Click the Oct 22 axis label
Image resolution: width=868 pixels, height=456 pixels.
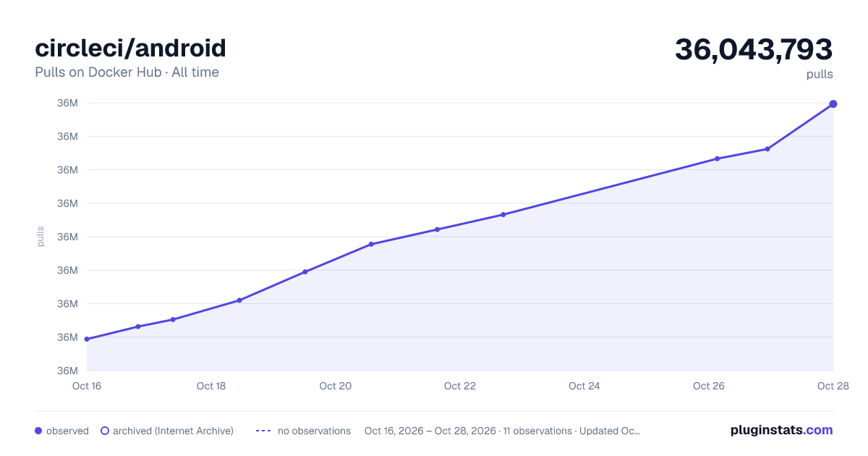460,386
